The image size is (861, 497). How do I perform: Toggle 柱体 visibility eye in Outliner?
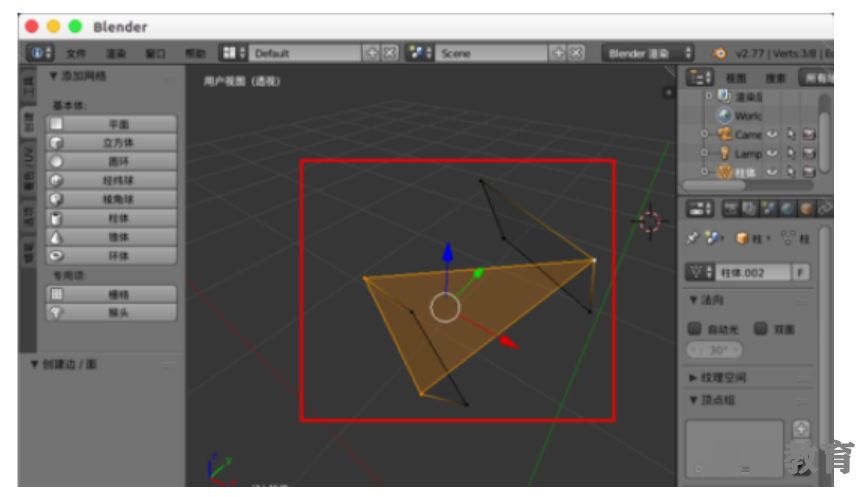(771, 172)
